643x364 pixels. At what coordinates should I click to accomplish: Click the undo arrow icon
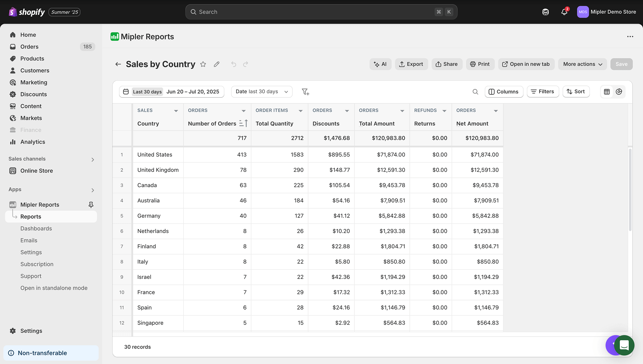point(233,64)
